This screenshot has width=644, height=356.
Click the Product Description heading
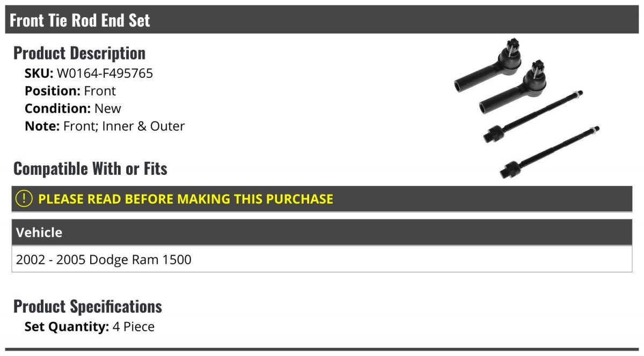click(x=79, y=53)
